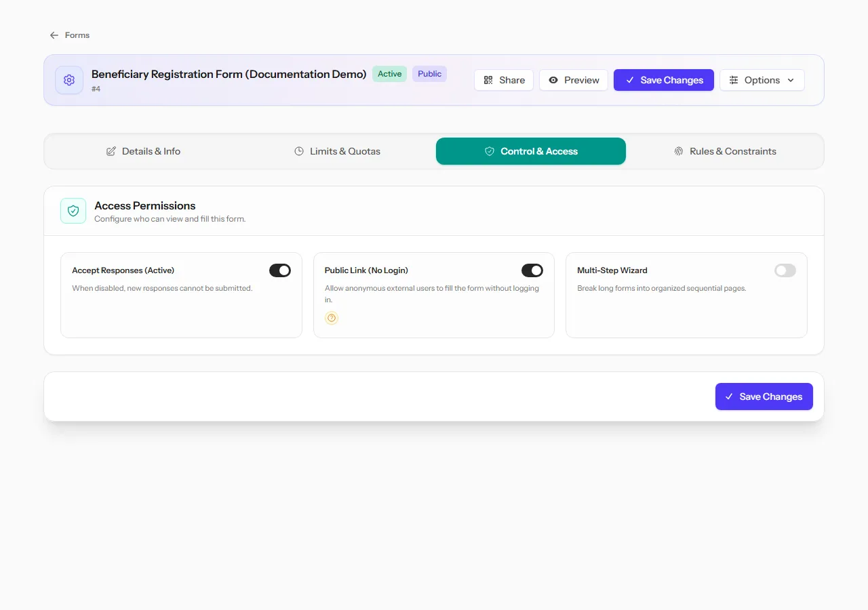Click Save Changes in the header
The image size is (868, 610).
[x=664, y=80]
